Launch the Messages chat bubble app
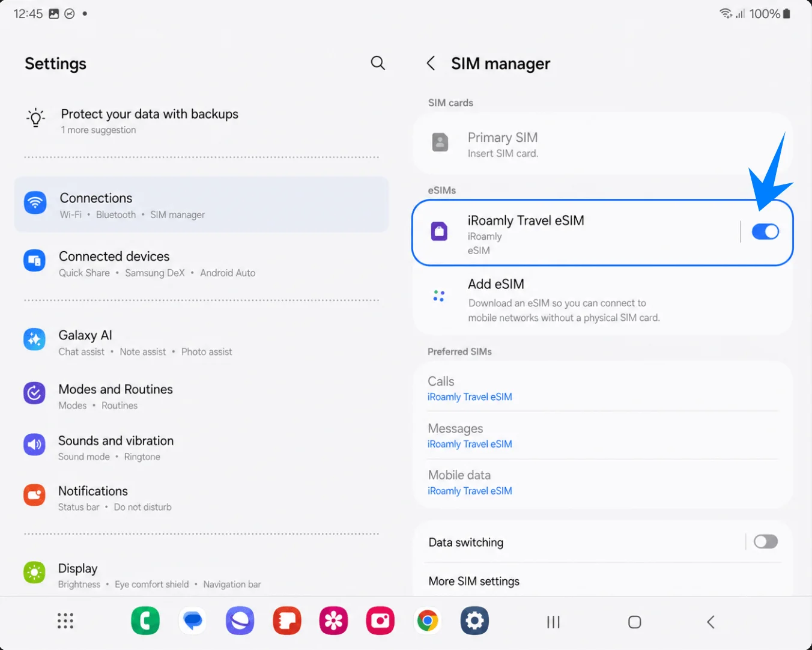Screen dimensions: 812x650 [x=193, y=621]
